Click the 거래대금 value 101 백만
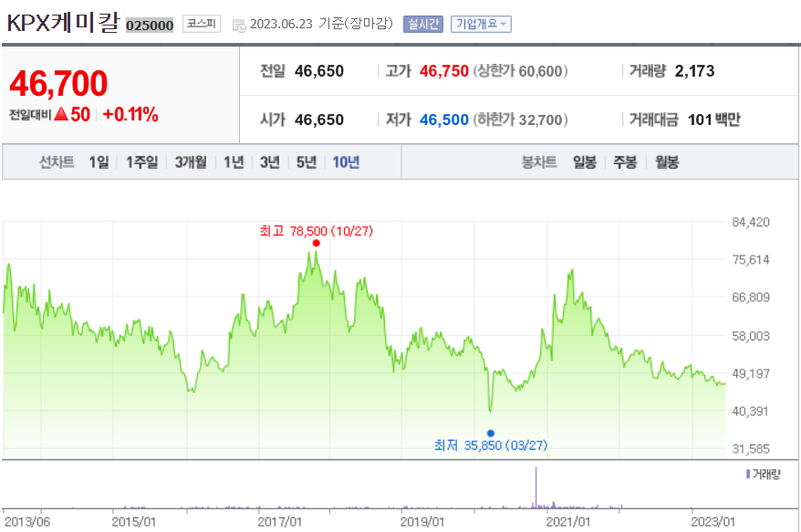The image size is (801, 532). click(713, 120)
